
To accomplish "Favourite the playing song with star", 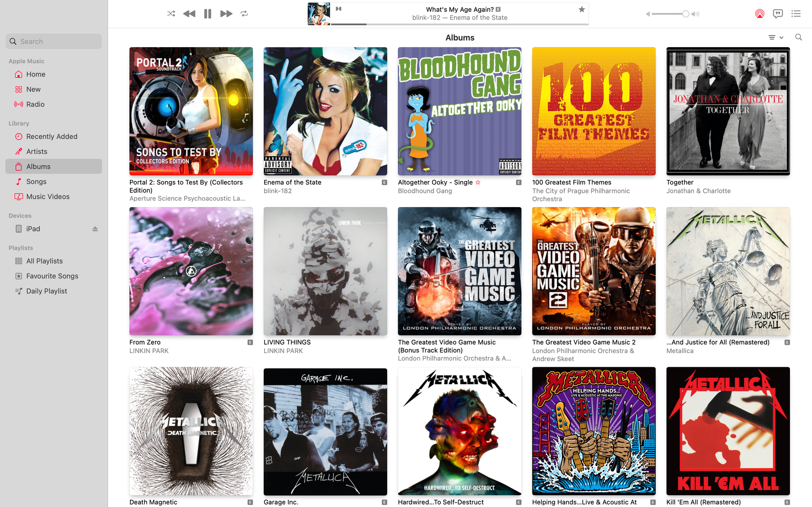I will pos(582,9).
